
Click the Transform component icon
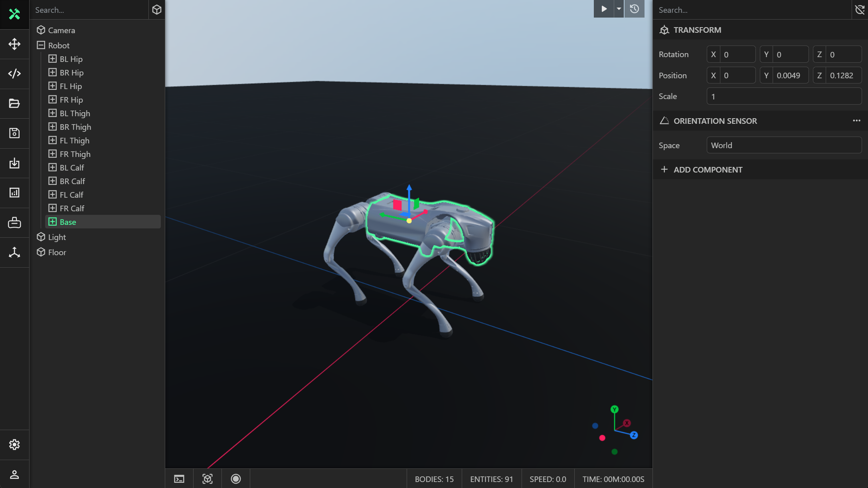pyautogui.click(x=664, y=30)
